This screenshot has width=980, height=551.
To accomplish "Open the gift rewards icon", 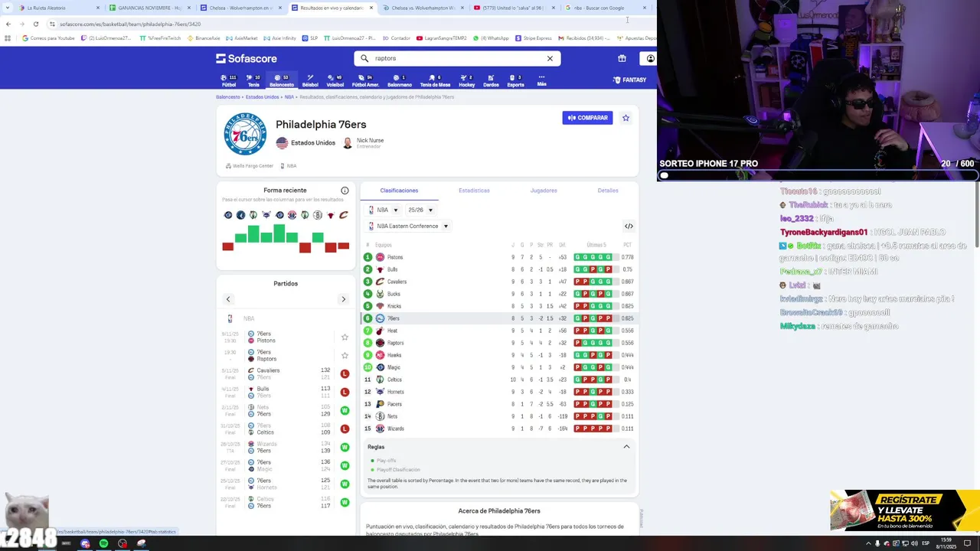I will (x=622, y=58).
